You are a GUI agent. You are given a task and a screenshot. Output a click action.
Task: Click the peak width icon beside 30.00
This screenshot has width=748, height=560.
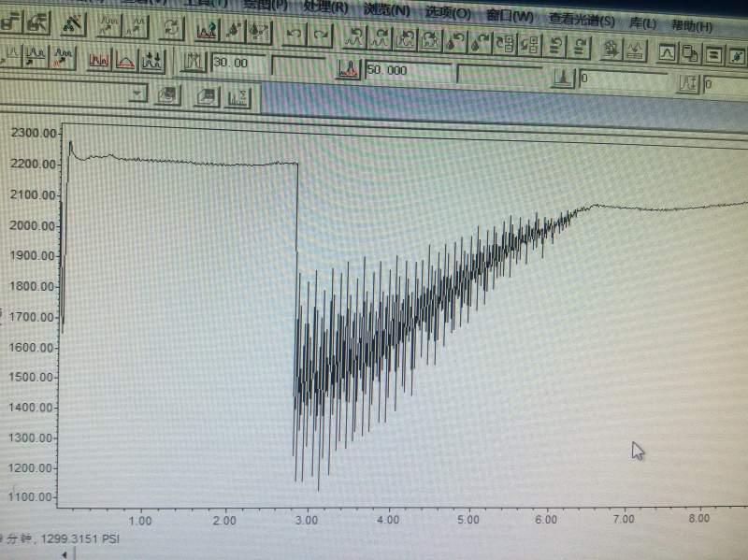pos(193,62)
